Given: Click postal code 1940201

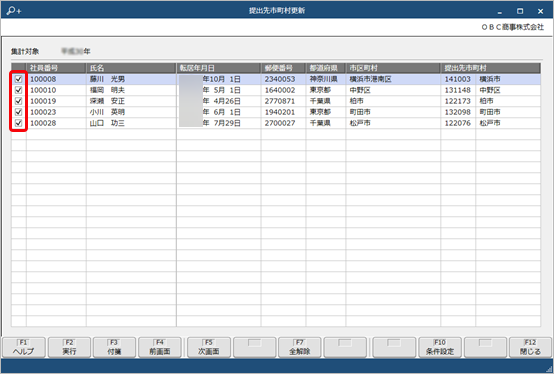Looking at the screenshot, I should tap(280, 112).
